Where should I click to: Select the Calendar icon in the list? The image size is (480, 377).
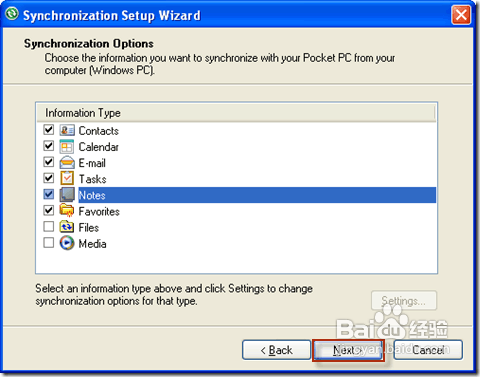[67, 146]
